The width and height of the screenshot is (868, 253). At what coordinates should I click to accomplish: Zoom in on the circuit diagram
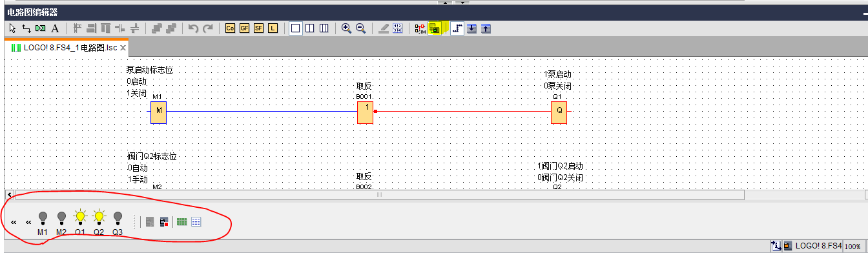pos(346,28)
